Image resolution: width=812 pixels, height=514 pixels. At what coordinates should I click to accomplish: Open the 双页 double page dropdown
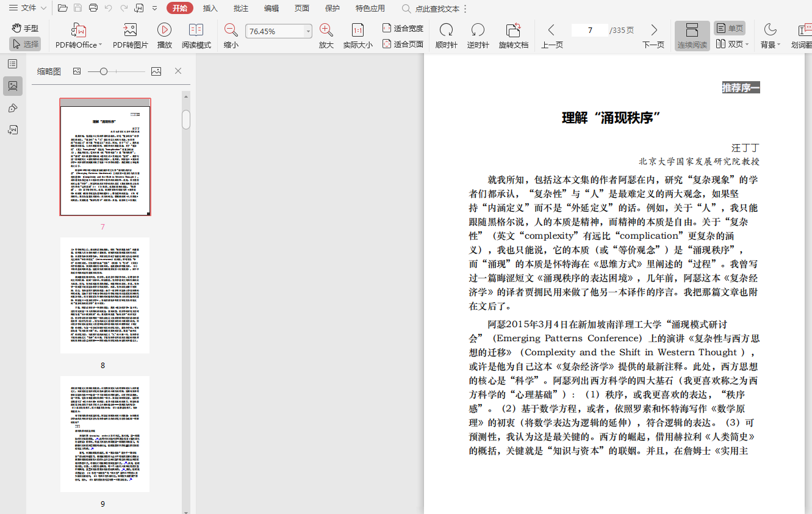[747, 44]
